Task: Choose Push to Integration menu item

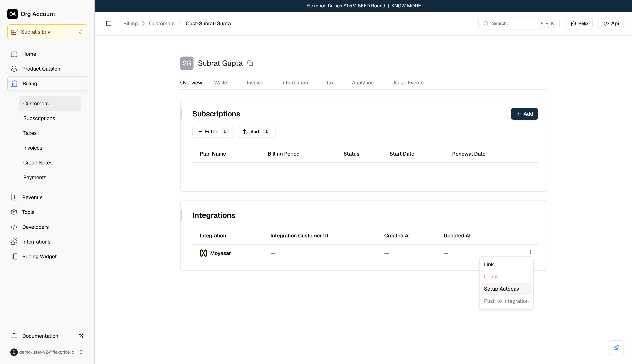Action: [506, 301]
